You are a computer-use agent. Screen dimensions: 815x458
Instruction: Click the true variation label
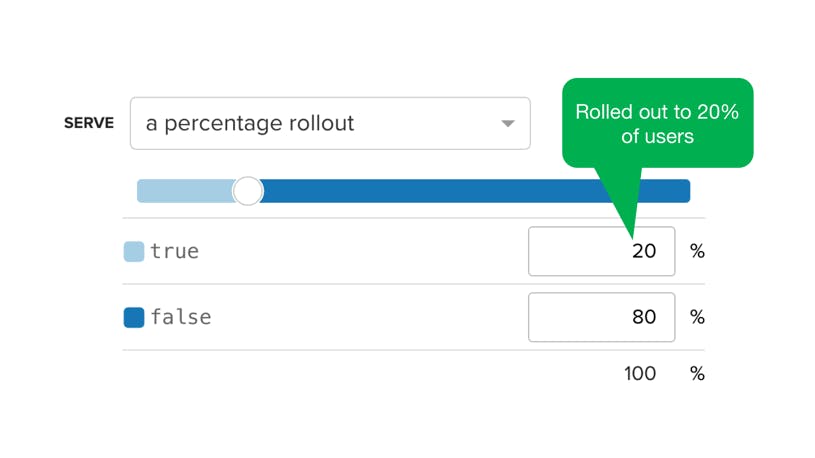coord(175,251)
